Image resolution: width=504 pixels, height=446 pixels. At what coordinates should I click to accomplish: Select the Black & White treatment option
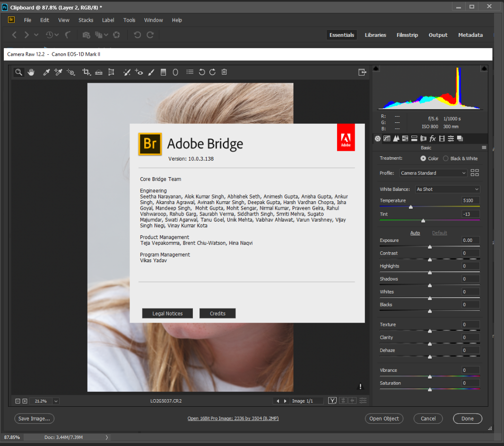coord(446,159)
